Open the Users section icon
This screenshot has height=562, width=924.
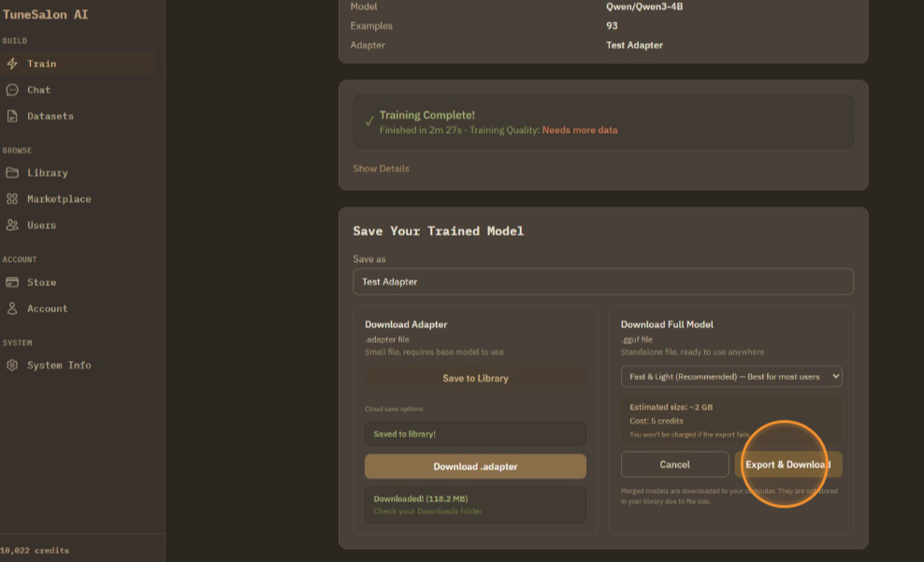pyautogui.click(x=12, y=225)
